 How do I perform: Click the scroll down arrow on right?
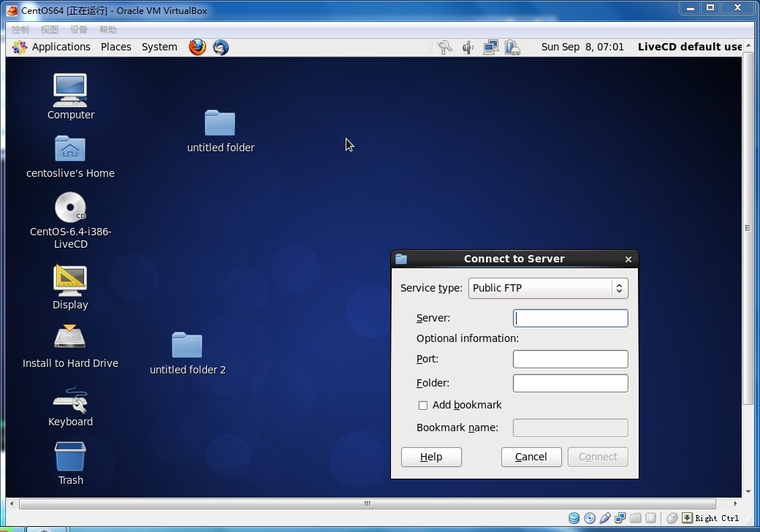tap(748, 492)
